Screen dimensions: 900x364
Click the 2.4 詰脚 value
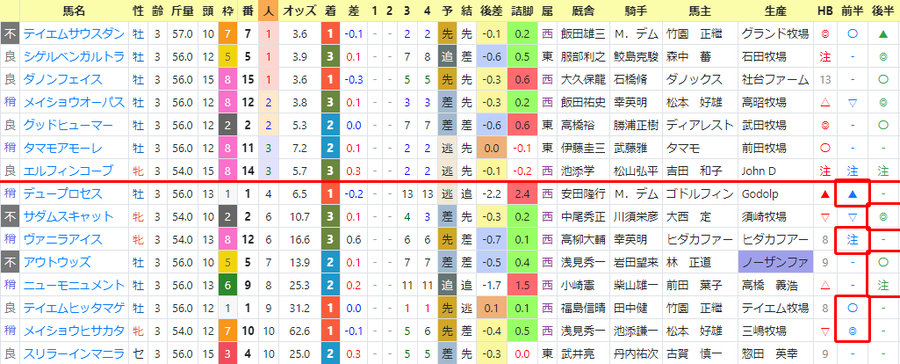pyautogui.click(x=522, y=194)
